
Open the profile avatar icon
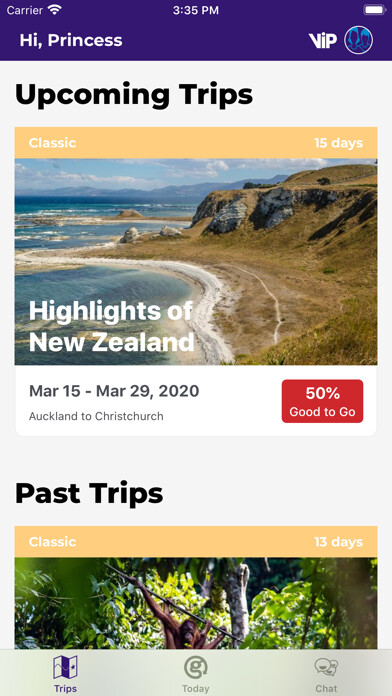click(358, 40)
